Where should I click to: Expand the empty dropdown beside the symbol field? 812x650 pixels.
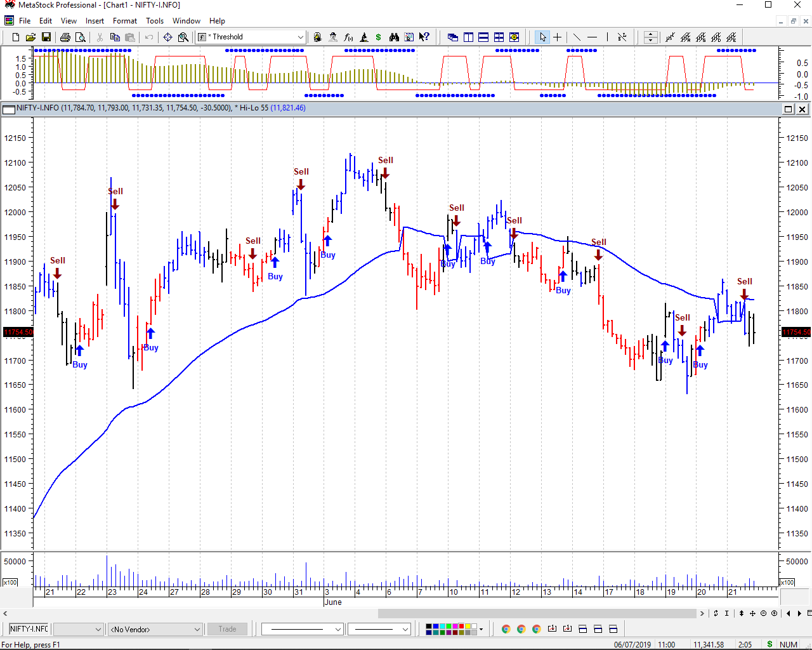pyautogui.click(x=98, y=629)
